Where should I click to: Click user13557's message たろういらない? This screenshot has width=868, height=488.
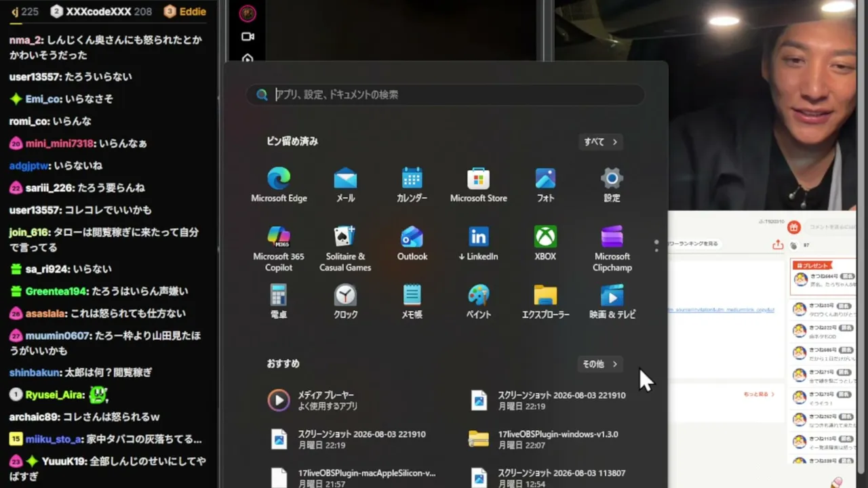[x=98, y=77]
